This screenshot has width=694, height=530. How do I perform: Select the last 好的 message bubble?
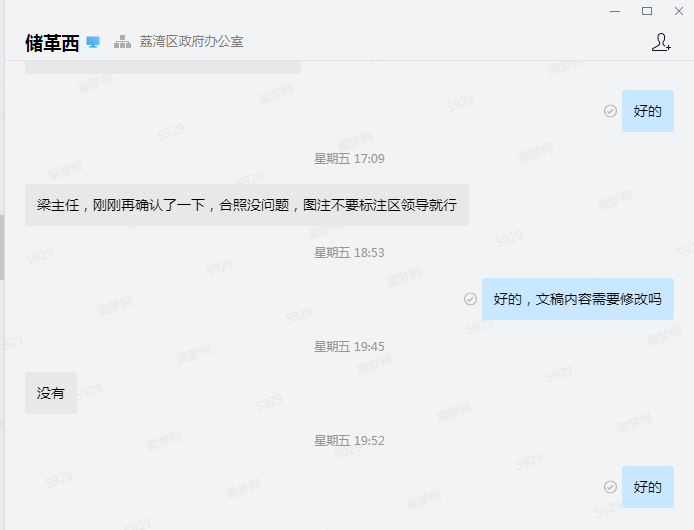(648, 487)
